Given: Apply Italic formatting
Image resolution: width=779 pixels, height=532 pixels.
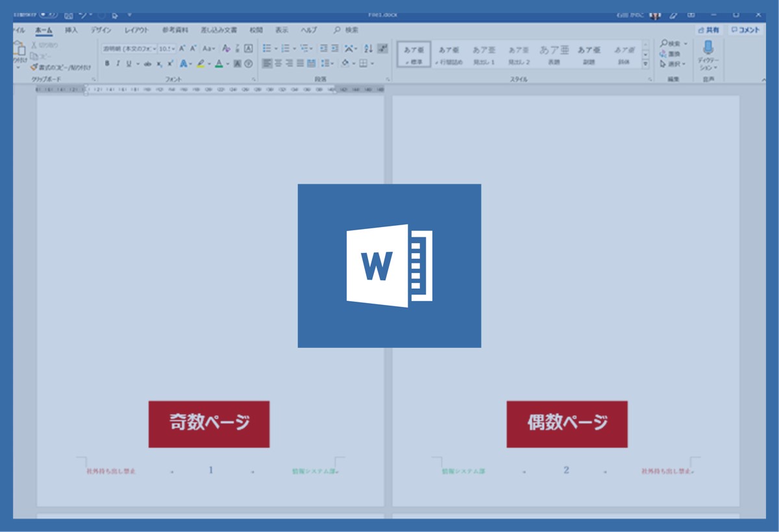Looking at the screenshot, I should coord(117,64).
